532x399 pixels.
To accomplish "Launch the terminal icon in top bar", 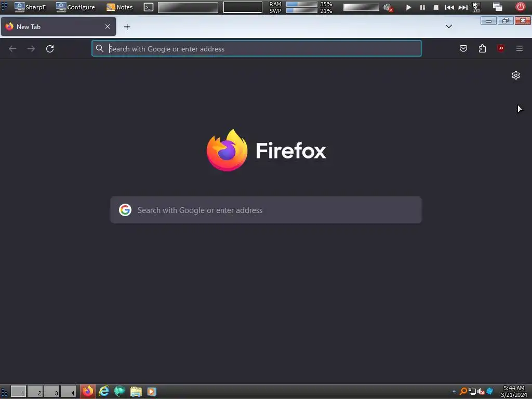I will coord(148,7).
